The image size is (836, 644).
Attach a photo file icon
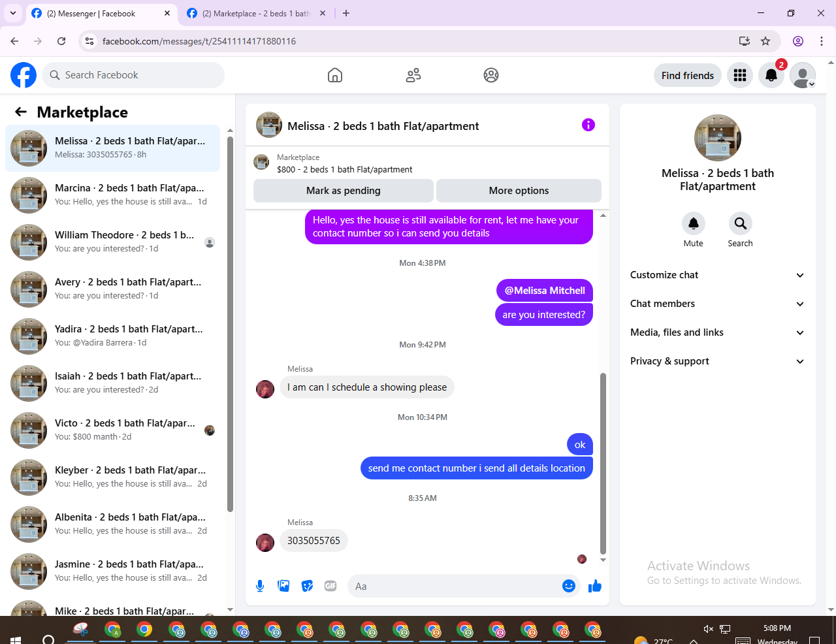(x=283, y=586)
